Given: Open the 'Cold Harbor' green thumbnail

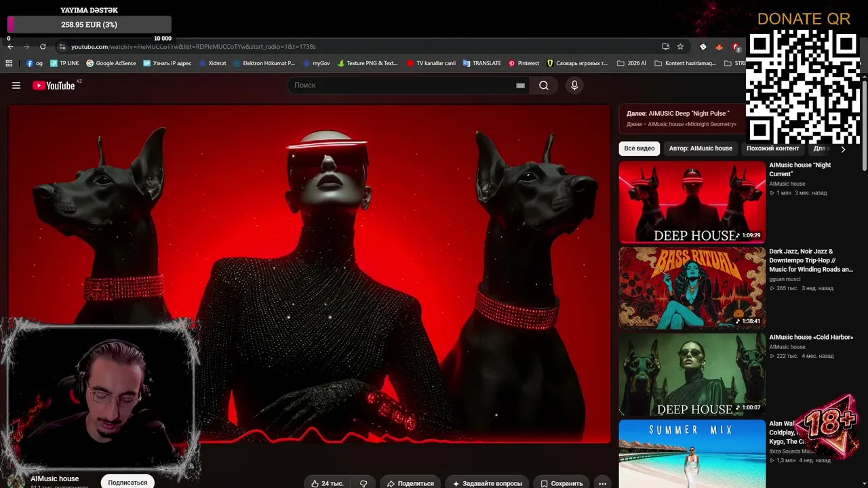Looking at the screenshot, I should (692, 374).
